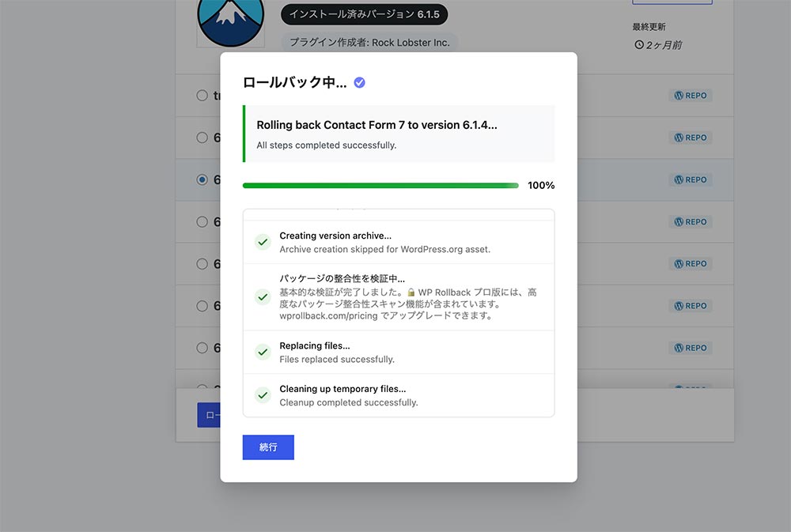Click the lock icon before WP Rollback プロ版
Viewport: 791px width, 532px height.
[x=411, y=292]
